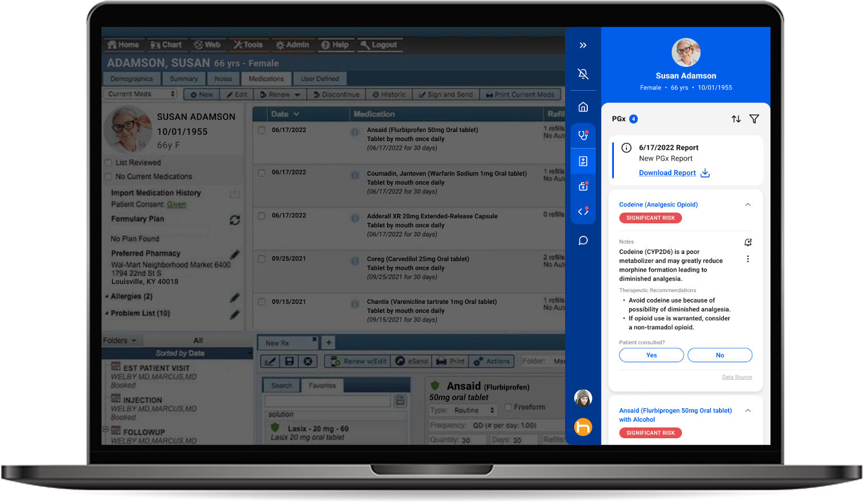Click info icon for Ansaid medication row

pyautogui.click(x=355, y=132)
